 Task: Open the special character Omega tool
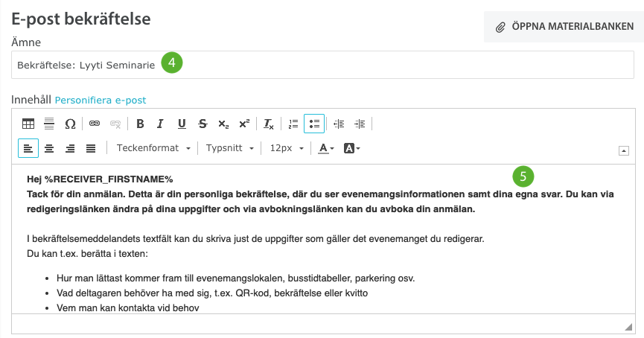(70, 124)
